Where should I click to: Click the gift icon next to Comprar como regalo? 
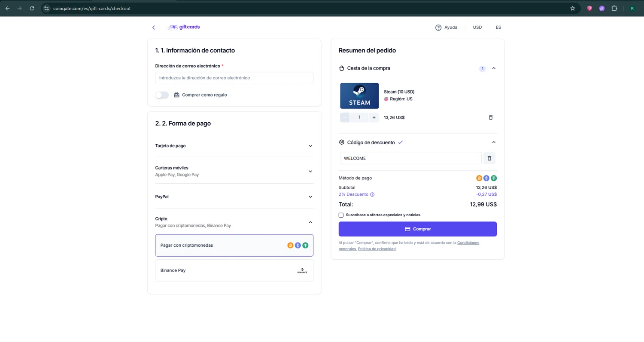[x=176, y=95]
